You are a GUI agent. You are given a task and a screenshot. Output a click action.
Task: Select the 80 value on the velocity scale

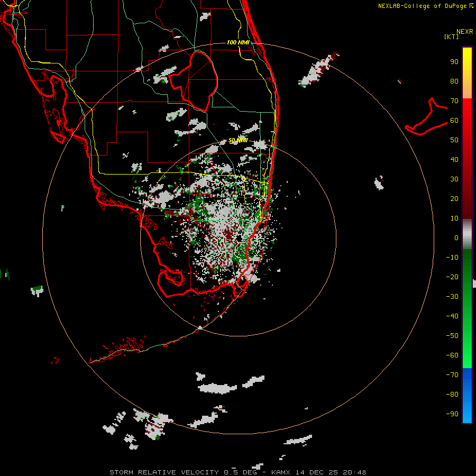pos(454,81)
